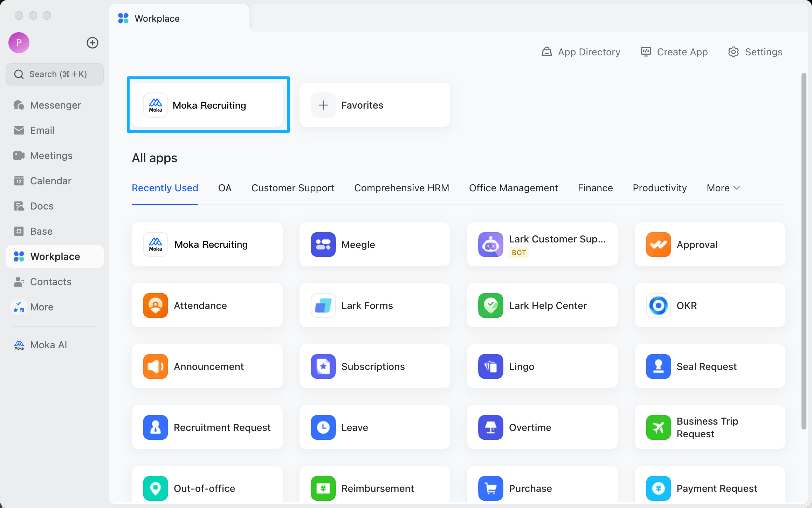Screen dimensions: 812x508
Task: Open the Recruitment Request icon
Action: click(156, 427)
